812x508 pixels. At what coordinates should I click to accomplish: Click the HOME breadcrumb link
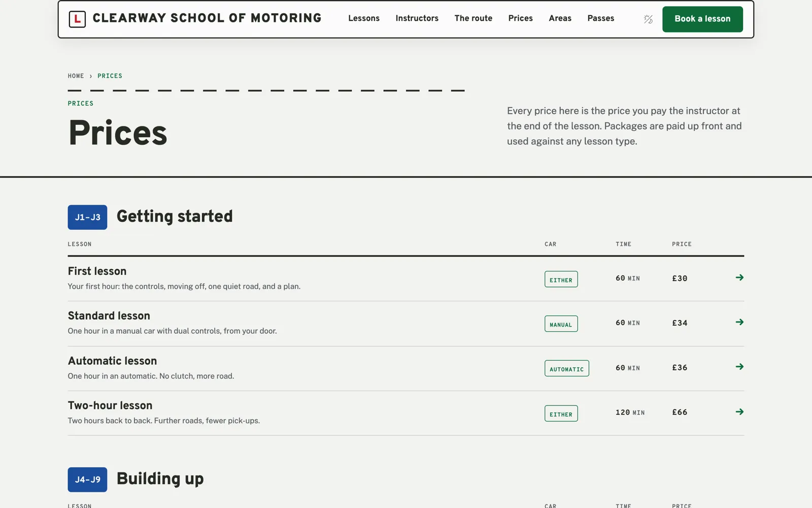click(x=76, y=76)
